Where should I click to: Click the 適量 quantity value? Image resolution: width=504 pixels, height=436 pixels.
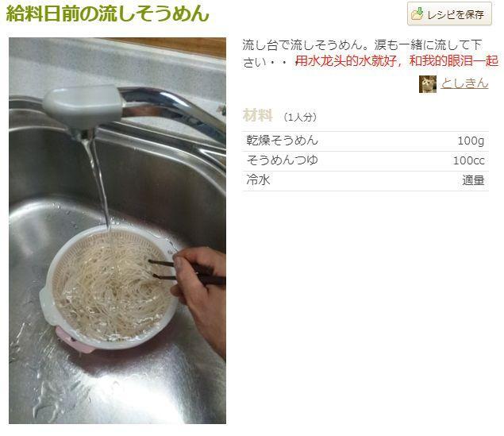click(473, 180)
